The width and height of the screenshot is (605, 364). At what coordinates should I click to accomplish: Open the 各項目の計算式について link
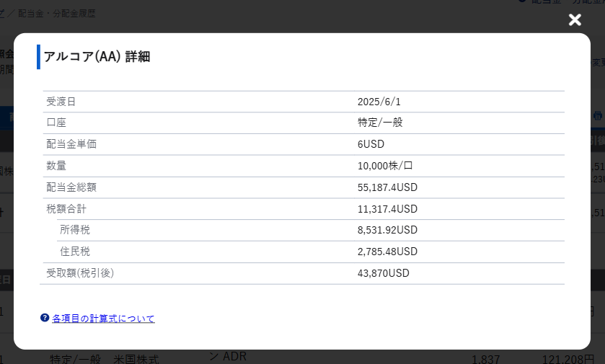[103, 319]
